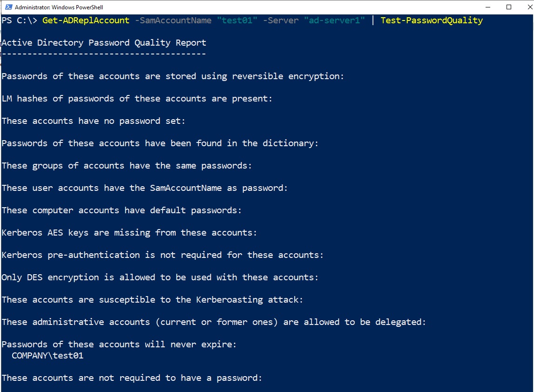Click the 'These computer accounts have default passwords' line
Viewport: 534px width, 392px height.
click(x=122, y=210)
